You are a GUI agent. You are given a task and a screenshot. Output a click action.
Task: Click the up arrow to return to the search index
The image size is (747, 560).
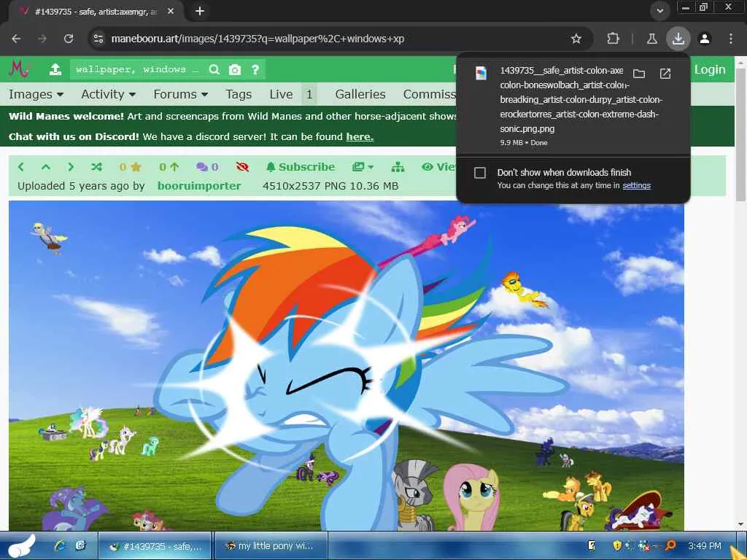(46, 167)
